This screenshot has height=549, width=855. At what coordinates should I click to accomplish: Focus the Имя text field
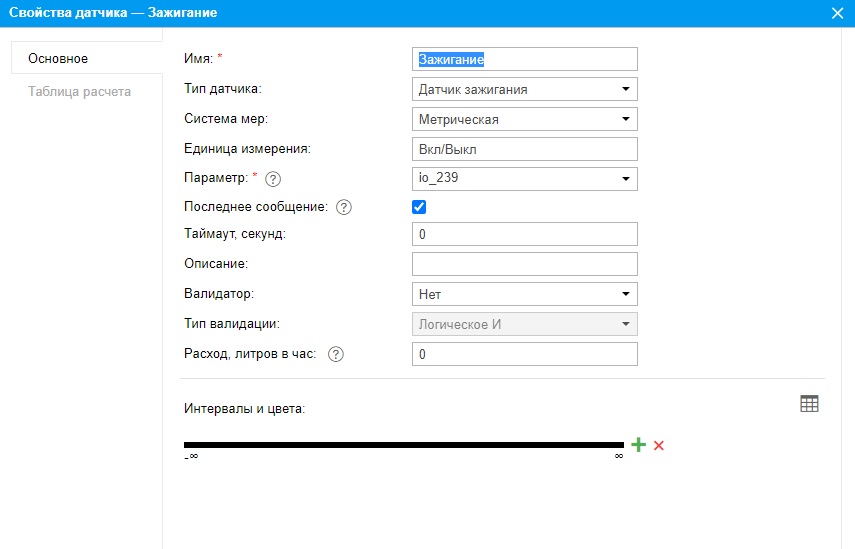click(525, 60)
